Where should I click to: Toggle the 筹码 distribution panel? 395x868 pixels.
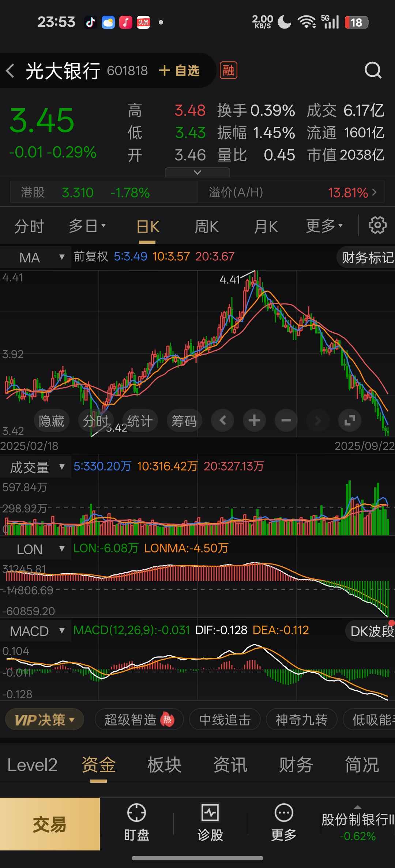click(184, 421)
